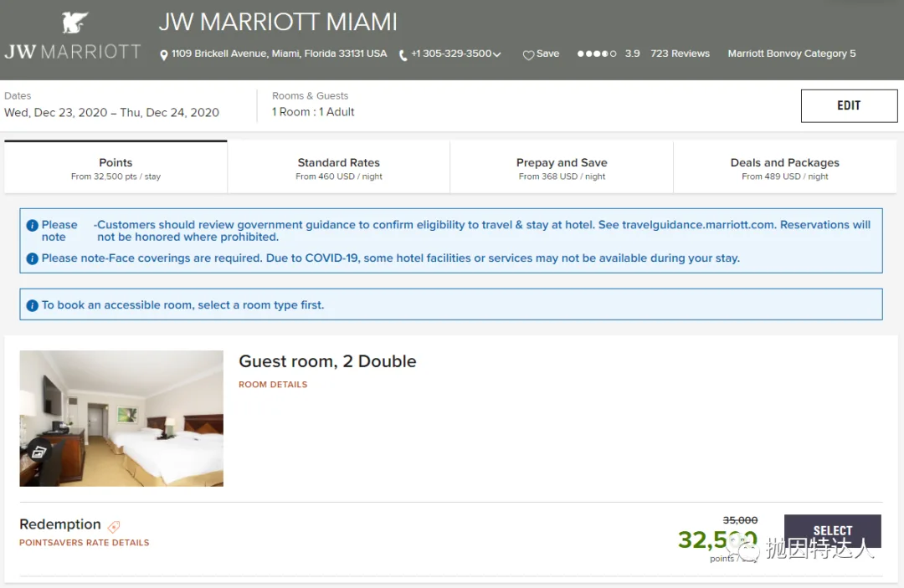
Task: Open POINTSAVERS RATE DETAILS link
Action: 84,543
